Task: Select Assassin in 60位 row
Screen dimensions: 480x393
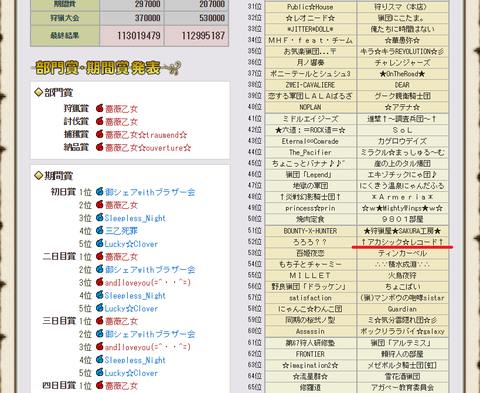Action: pos(310,331)
